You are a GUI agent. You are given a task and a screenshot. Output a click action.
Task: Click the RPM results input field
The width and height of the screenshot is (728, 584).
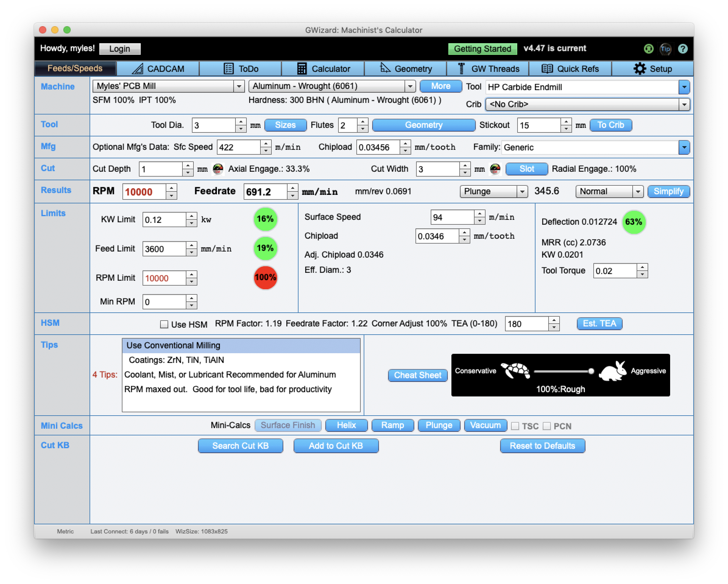[x=144, y=192]
